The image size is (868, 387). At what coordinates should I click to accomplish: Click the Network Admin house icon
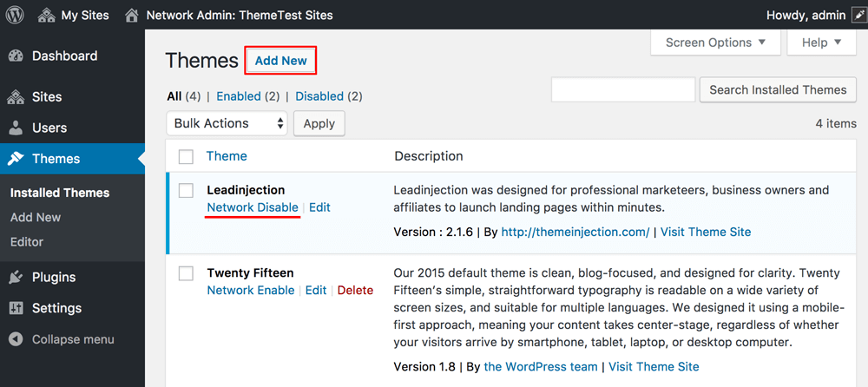(132, 16)
